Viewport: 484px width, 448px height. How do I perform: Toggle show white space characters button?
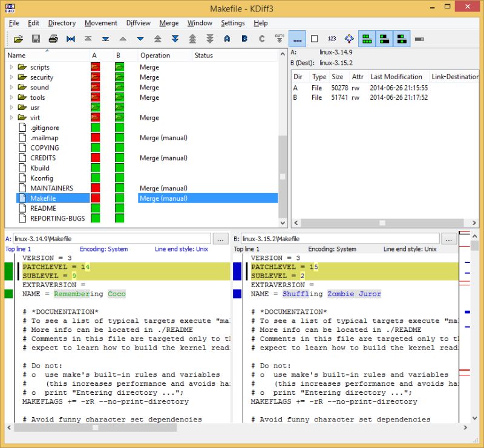(297, 39)
